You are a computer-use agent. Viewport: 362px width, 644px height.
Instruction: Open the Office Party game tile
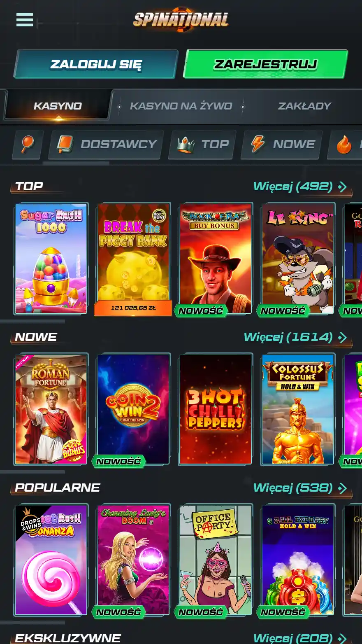tap(216, 560)
